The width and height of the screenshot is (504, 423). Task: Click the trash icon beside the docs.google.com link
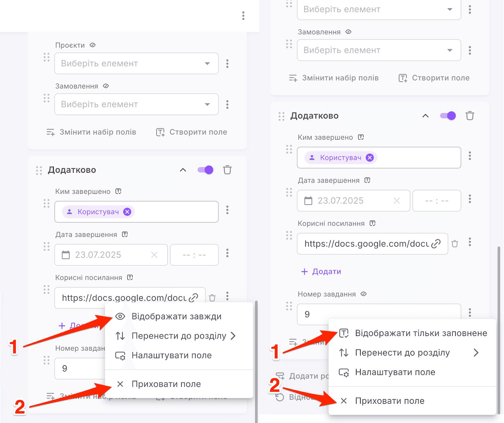213,298
